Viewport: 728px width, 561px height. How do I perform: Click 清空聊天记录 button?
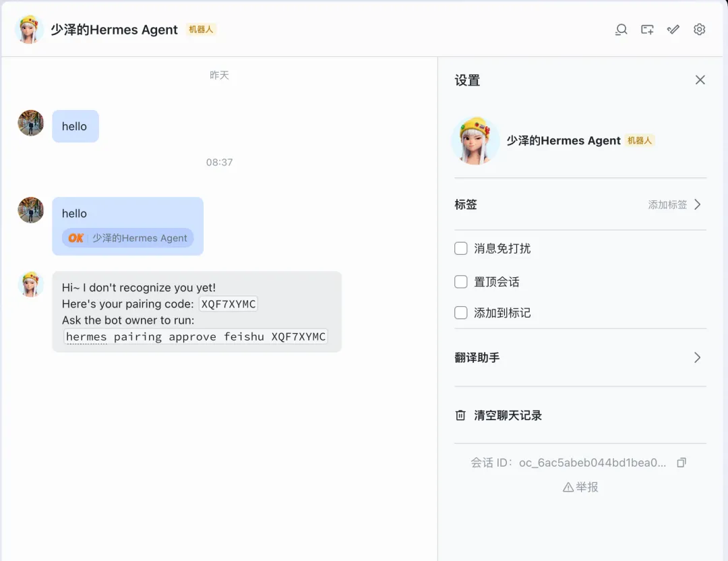click(508, 415)
